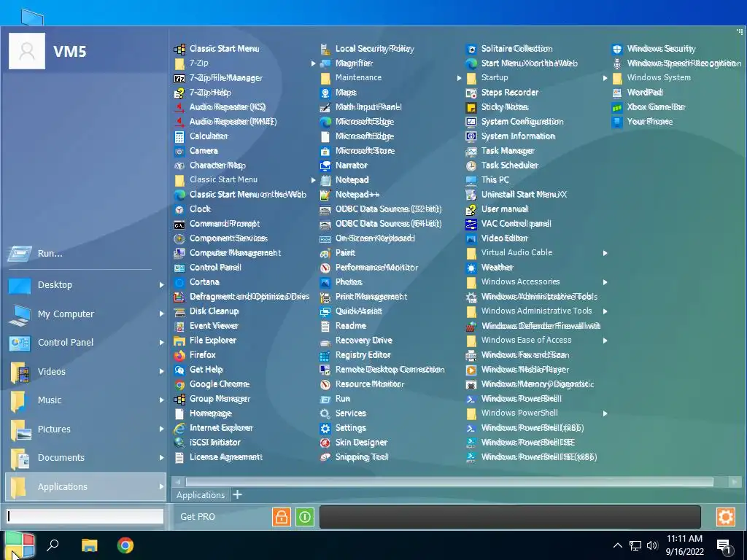Open the Cortana app
747x560 pixels.
click(197, 282)
